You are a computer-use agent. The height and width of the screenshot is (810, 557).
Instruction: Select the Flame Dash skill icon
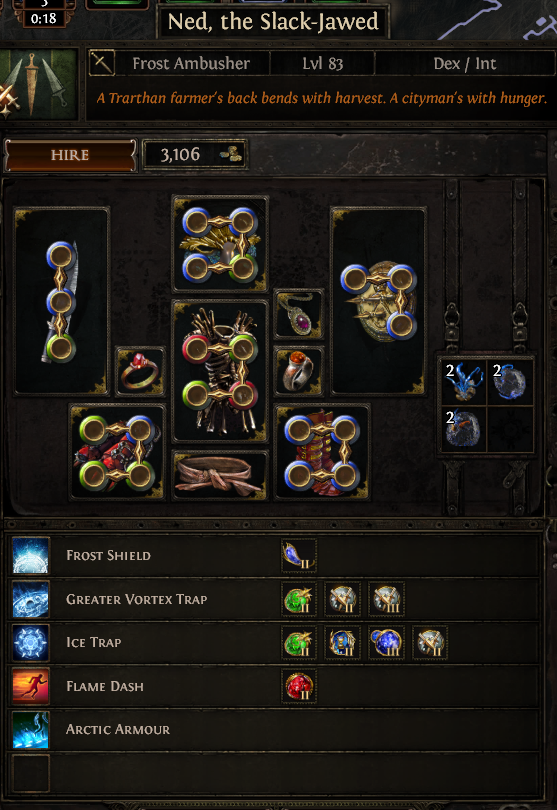31,687
